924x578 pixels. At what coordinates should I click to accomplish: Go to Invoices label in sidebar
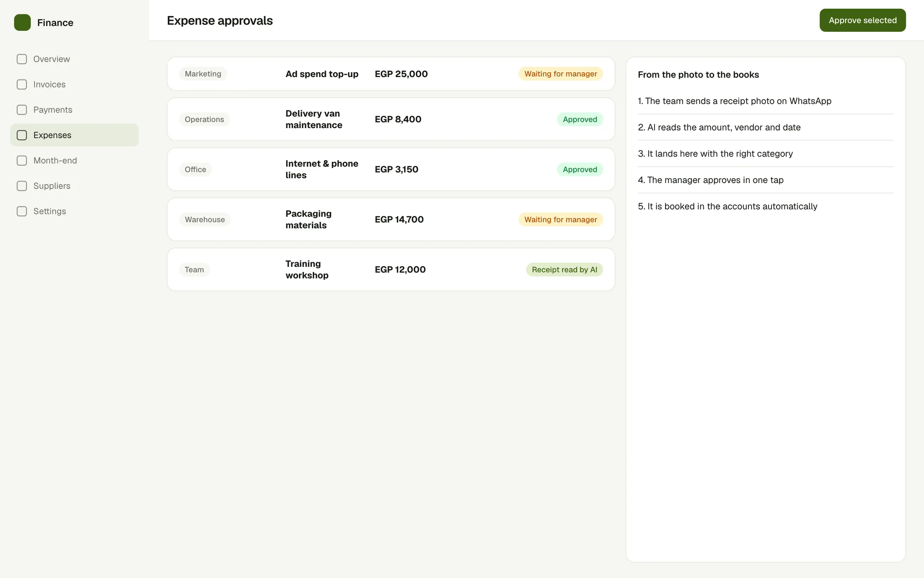(49, 84)
